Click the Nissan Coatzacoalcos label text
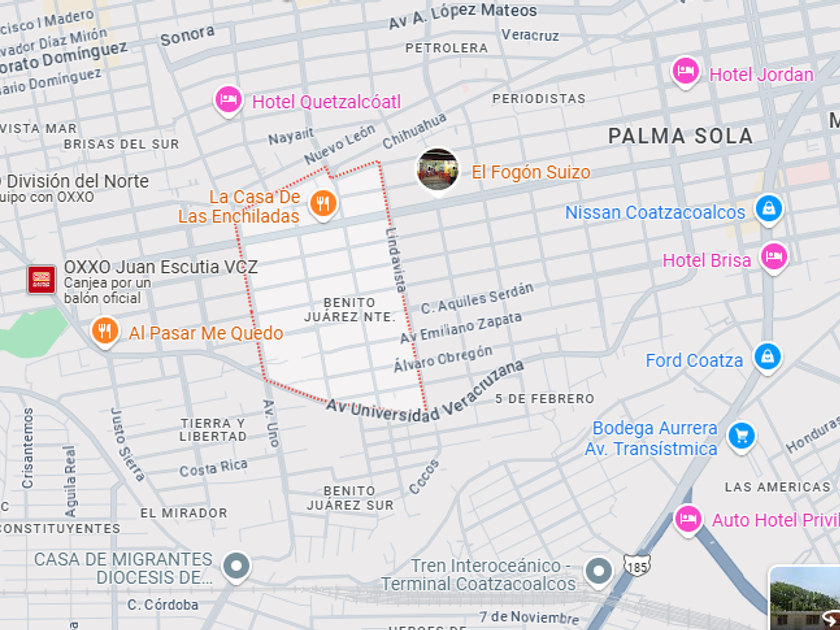 655,212
